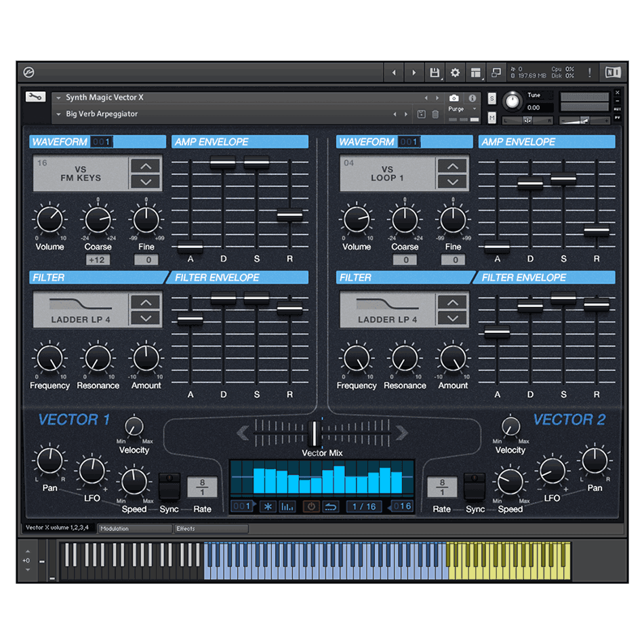
Task: Click Vector 1 amp envelope Attack slider
Action: (190, 247)
